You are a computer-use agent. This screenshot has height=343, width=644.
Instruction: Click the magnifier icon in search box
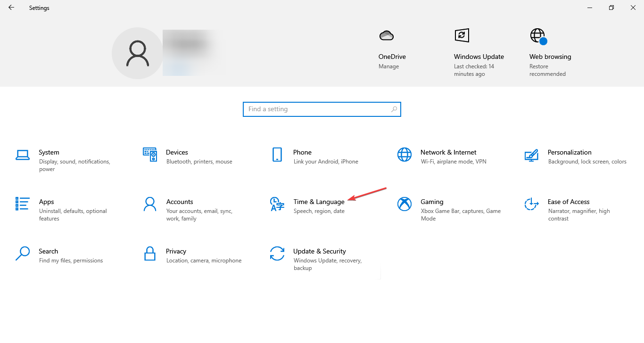tap(394, 109)
